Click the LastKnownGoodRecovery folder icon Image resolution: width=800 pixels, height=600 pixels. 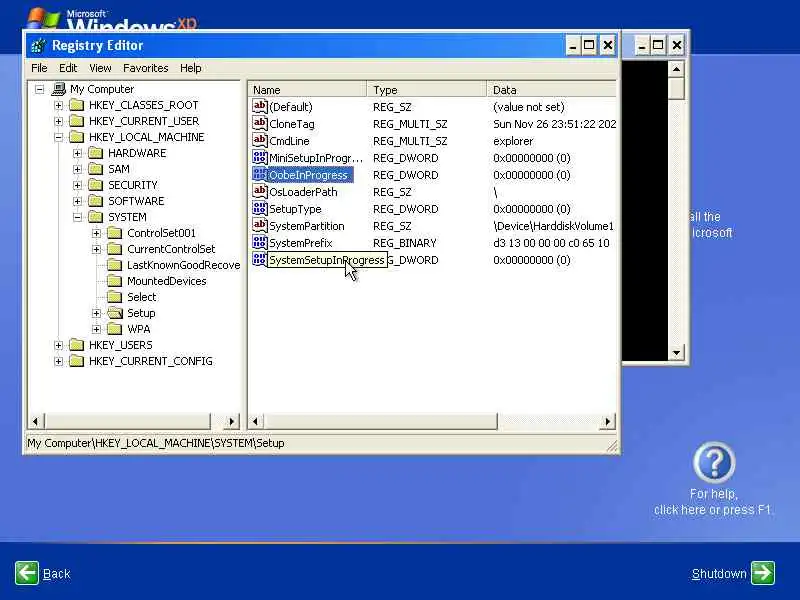tap(115, 265)
